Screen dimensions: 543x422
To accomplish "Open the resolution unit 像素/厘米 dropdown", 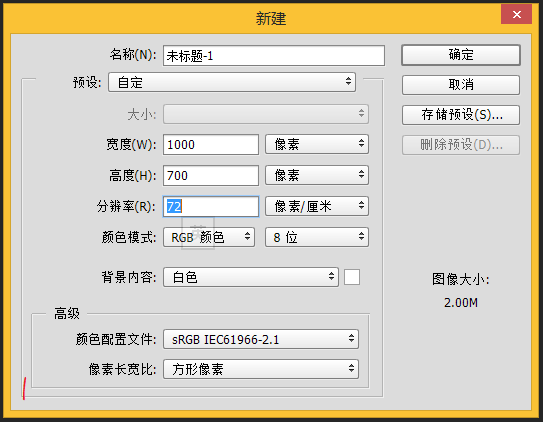I will click(x=317, y=206).
